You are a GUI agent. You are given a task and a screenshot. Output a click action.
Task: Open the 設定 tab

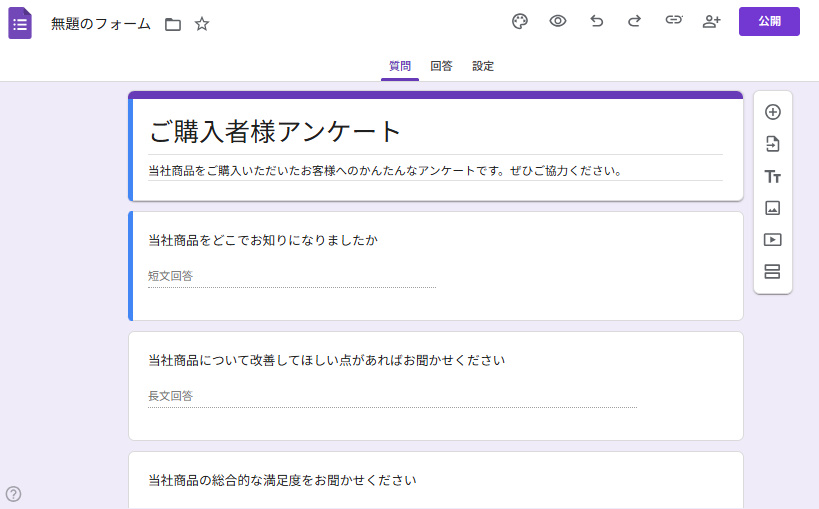click(x=483, y=66)
